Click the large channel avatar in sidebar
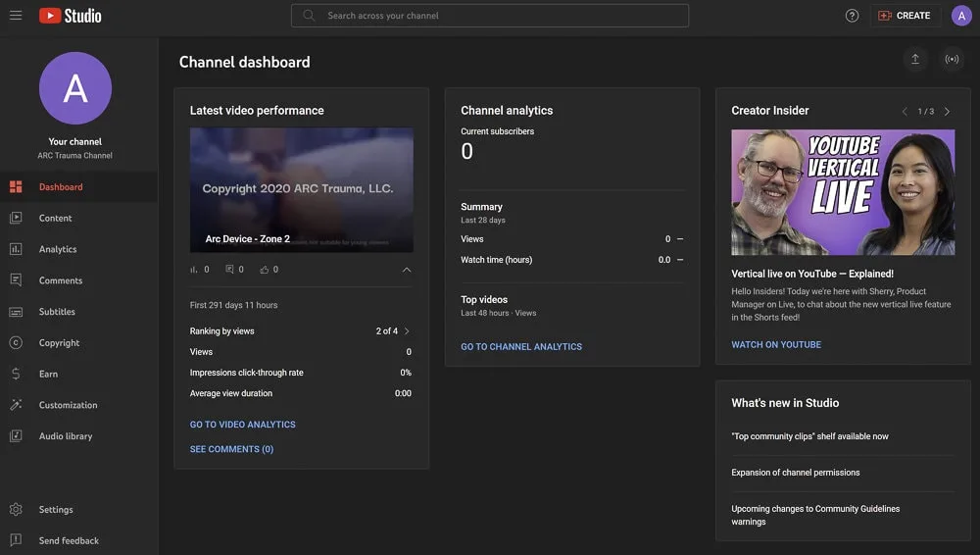980x555 pixels. 75,88
